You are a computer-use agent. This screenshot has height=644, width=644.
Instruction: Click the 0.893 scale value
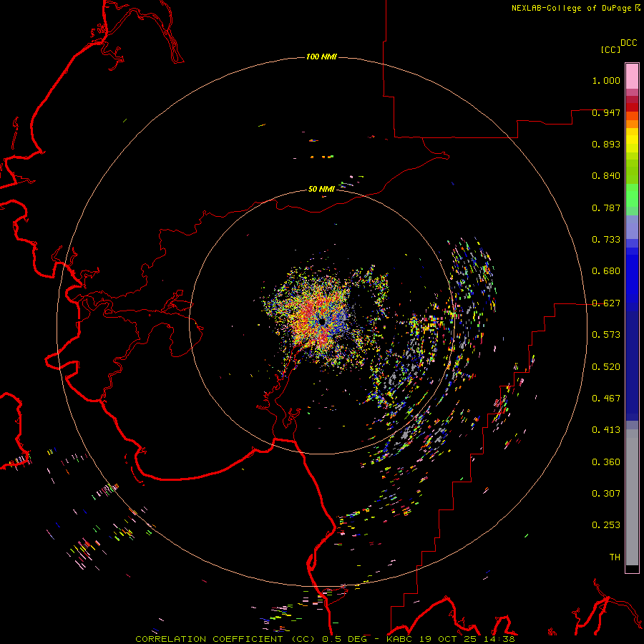pos(606,144)
